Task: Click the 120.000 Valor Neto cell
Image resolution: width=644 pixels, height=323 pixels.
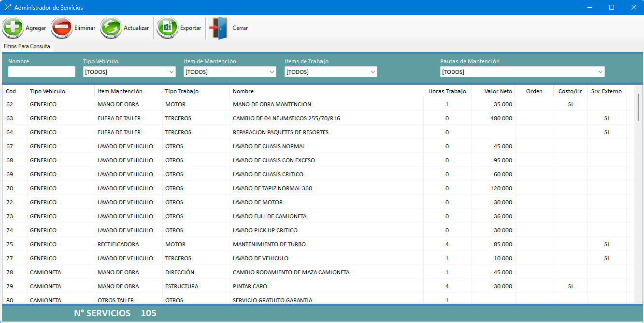Action: pos(493,188)
